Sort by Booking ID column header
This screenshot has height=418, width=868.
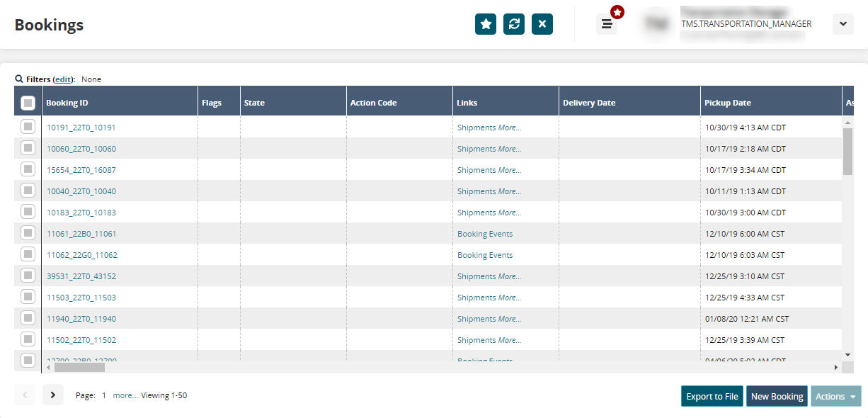67,103
